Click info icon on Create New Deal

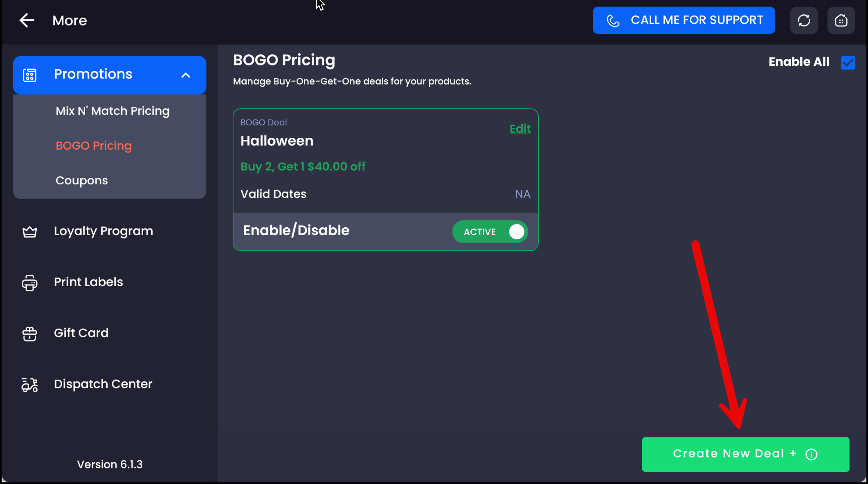tap(812, 455)
